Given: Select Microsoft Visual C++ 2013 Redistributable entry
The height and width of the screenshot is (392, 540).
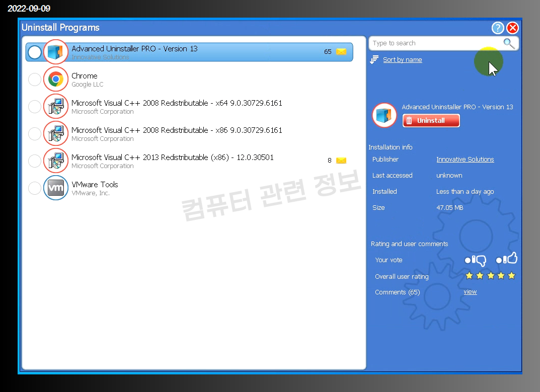Looking at the screenshot, I should (x=173, y=158).
